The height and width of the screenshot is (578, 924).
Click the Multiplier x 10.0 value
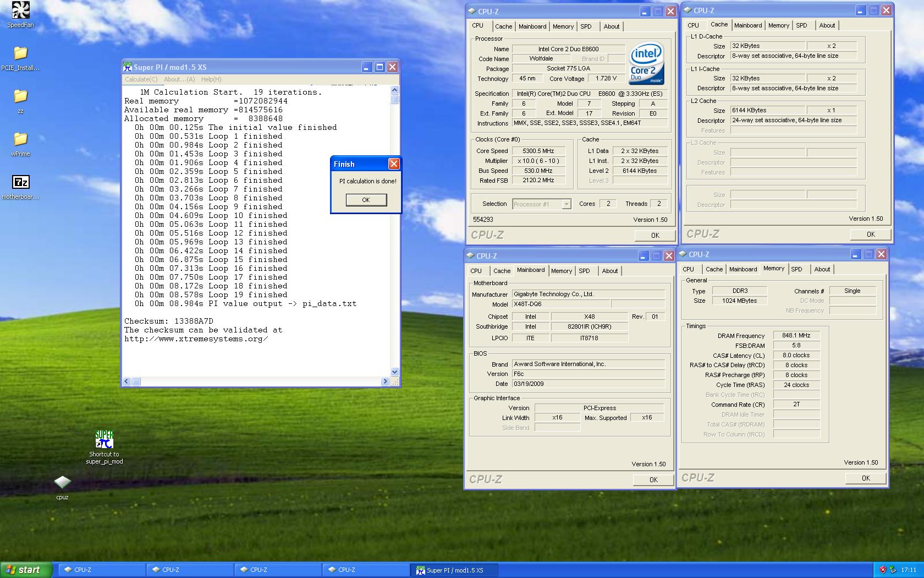(x=538, y=161)
